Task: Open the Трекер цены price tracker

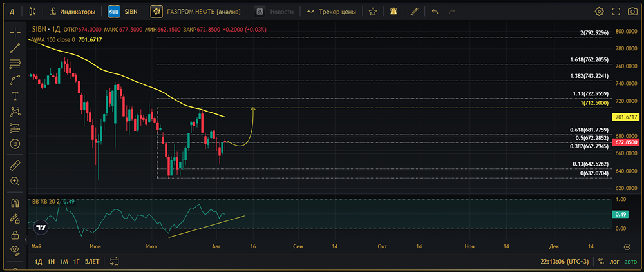Action: click(x=332, y=12)
